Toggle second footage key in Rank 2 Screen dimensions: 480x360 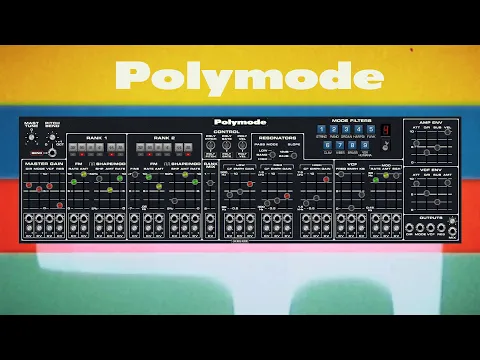coord(149,148)
